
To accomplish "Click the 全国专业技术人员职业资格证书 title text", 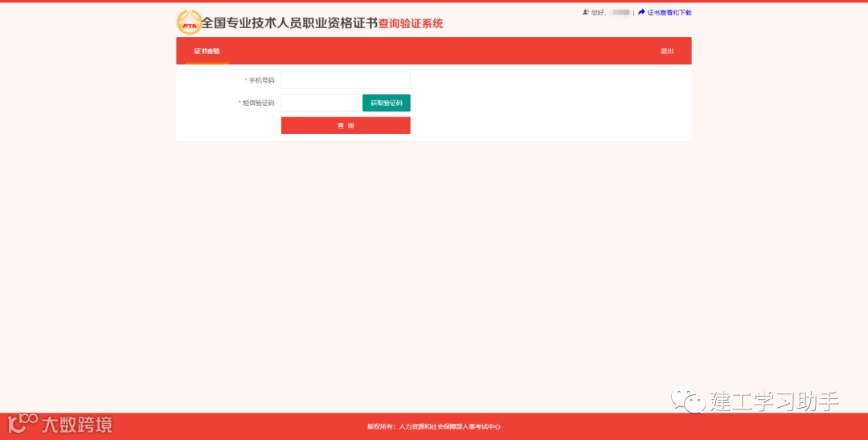I will (289, 23).
